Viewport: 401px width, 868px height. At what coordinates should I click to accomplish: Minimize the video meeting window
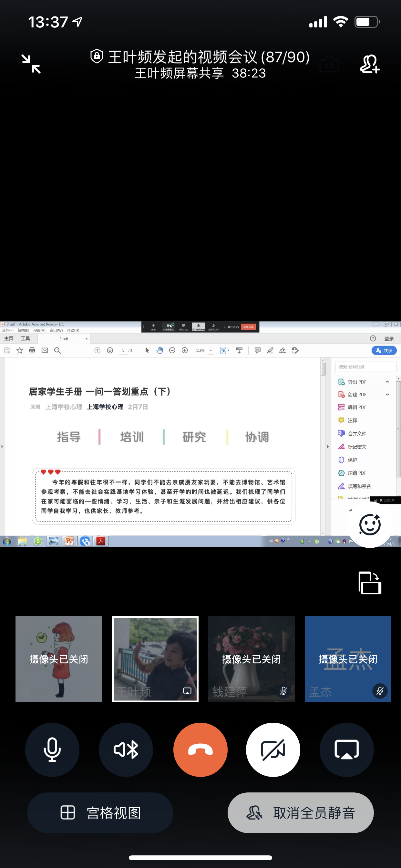click(31, 64)
